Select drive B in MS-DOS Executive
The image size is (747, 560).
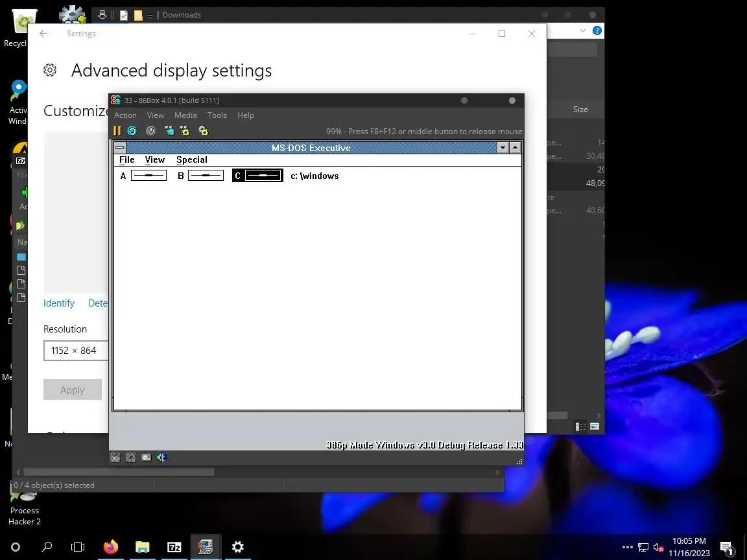[x=200, y=176]
